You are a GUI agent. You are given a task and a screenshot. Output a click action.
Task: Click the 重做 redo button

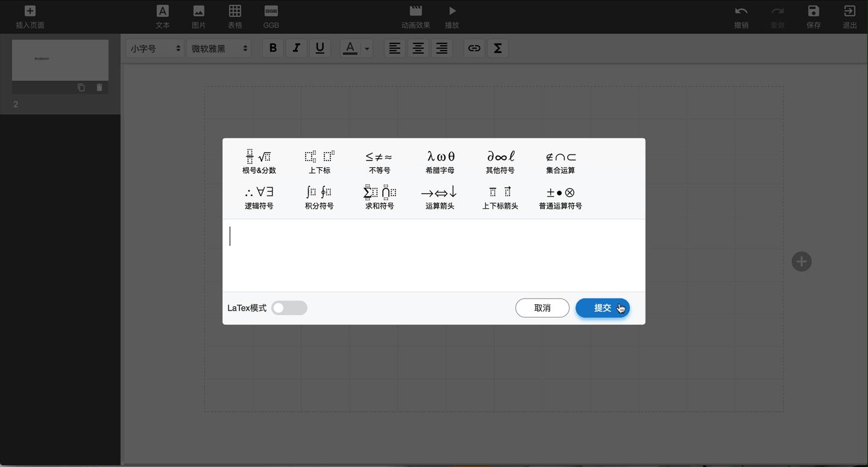(778, 17)
